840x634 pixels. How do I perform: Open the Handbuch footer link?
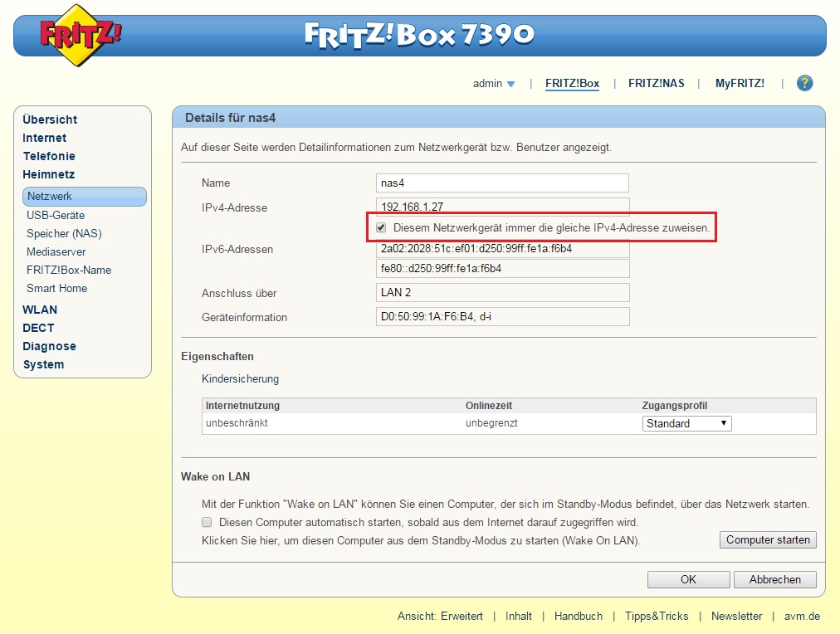[579, 616]
